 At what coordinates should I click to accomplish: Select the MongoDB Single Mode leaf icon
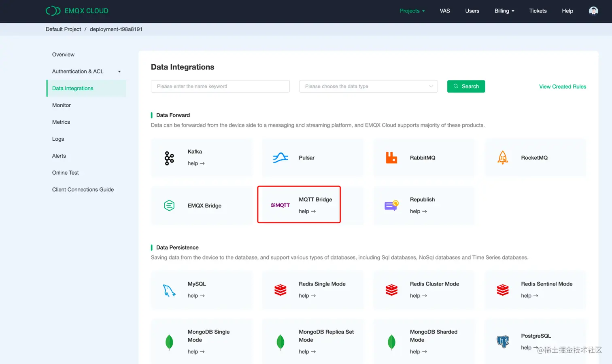[169, 342]
